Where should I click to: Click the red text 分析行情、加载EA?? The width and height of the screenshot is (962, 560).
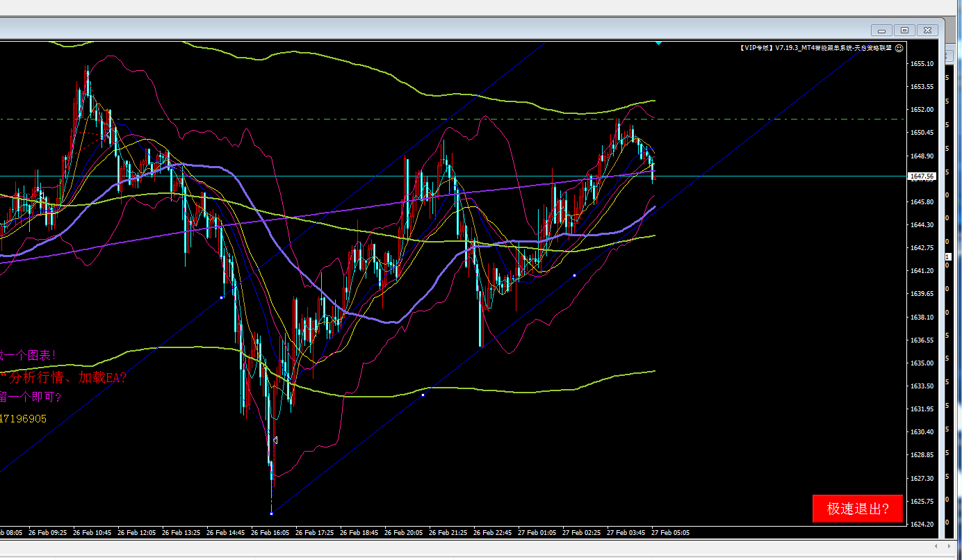point(68,378)
